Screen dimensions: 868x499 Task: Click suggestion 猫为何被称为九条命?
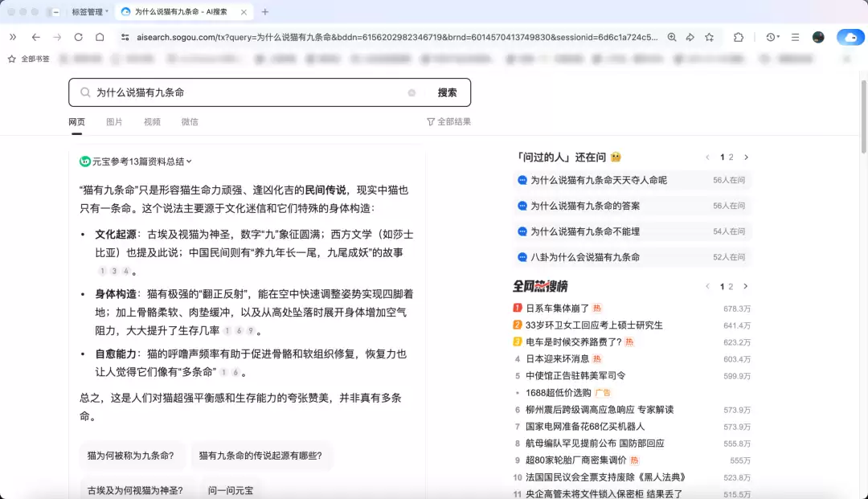pyautogui.click(x=131, y=456)
